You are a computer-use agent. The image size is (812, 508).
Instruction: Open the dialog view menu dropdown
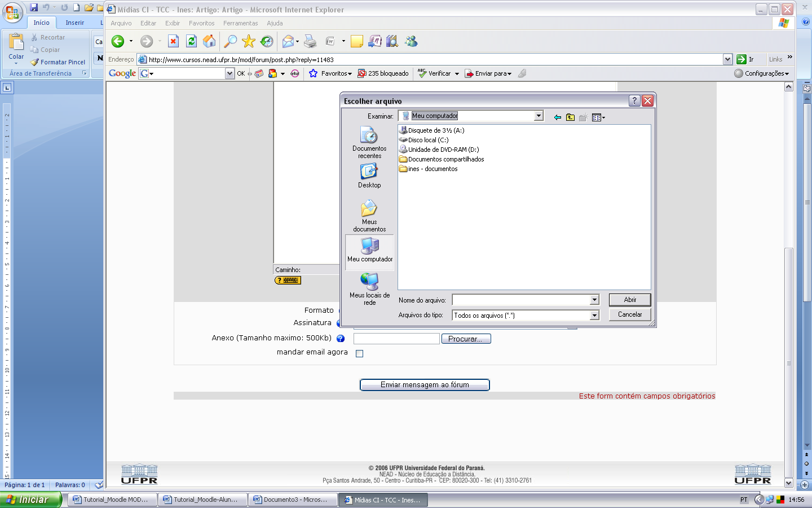click(x=598, y=117)
